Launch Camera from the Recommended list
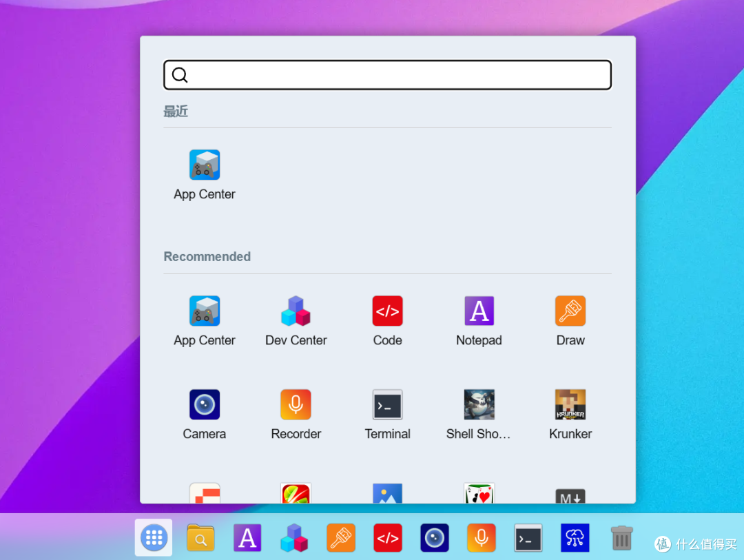Image resolution: width=744 pixels, height=560 pixels. pos(205,405)
